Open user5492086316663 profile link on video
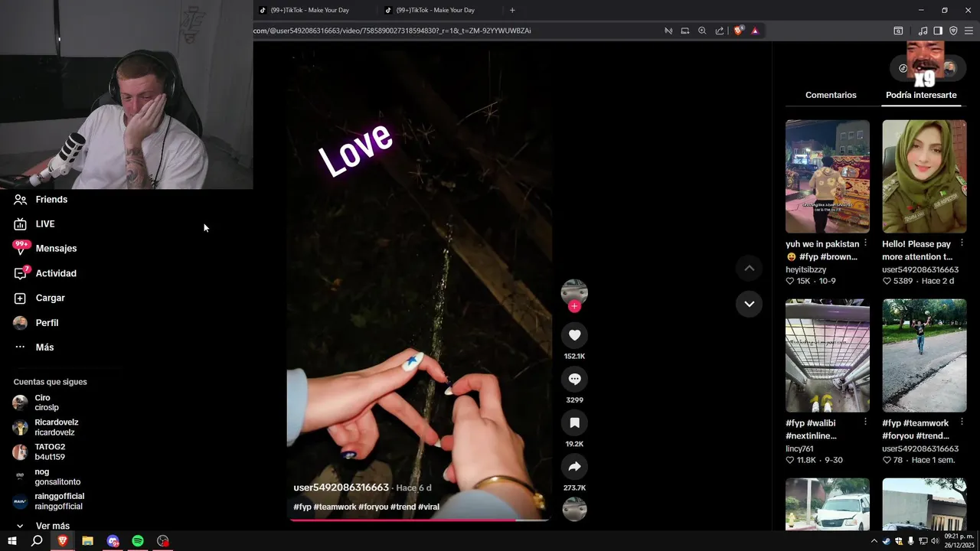This screenshot has width=980, height=551. (341, 487)
